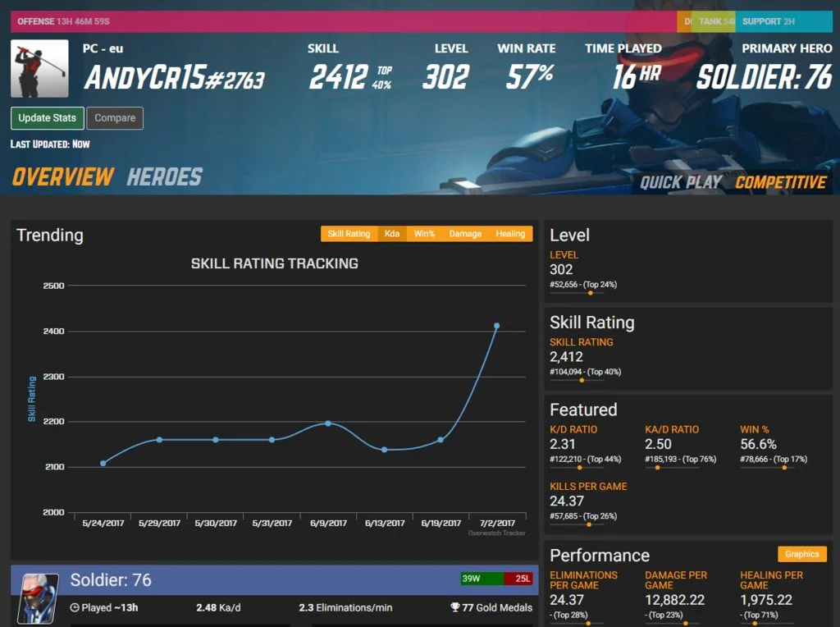Show Healing trend in chart
The width and height of the screenshot is (840, 627).
[510, 234]
